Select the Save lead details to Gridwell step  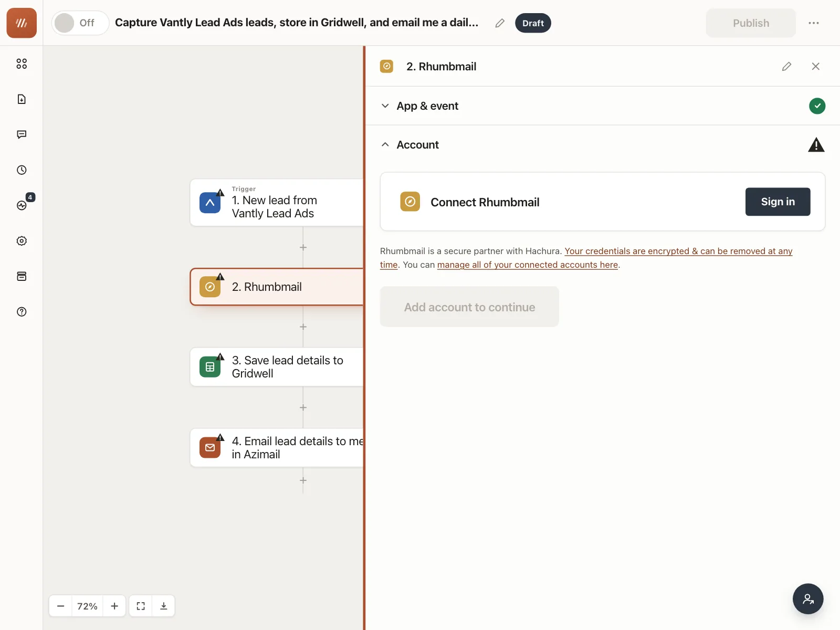pyautogui.click(x=277, y=367)
